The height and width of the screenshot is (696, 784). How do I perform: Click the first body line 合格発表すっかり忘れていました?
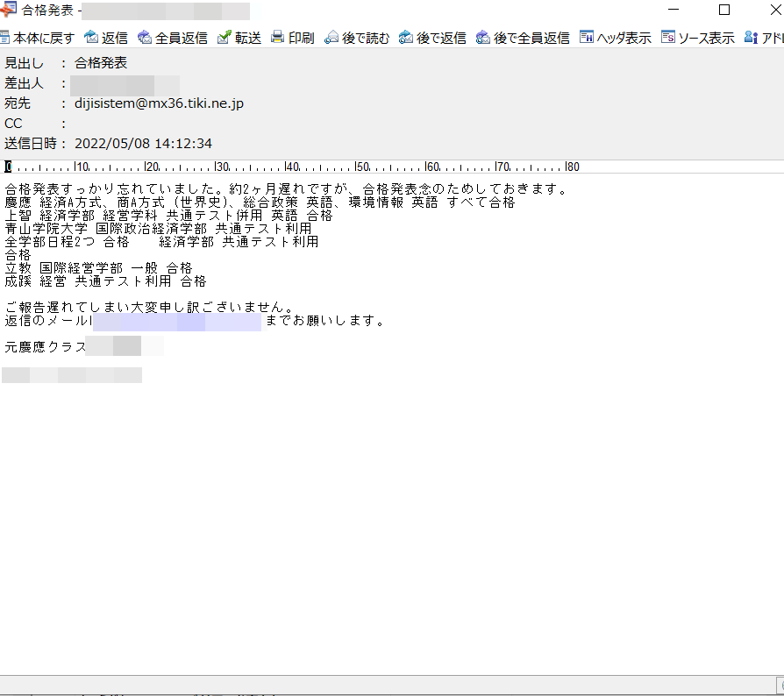[287, 188]
